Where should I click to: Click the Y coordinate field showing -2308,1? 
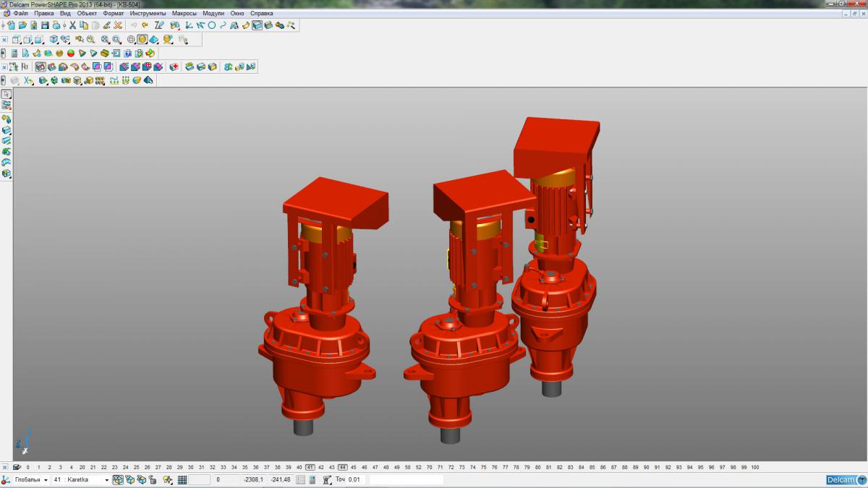[253, 479]
